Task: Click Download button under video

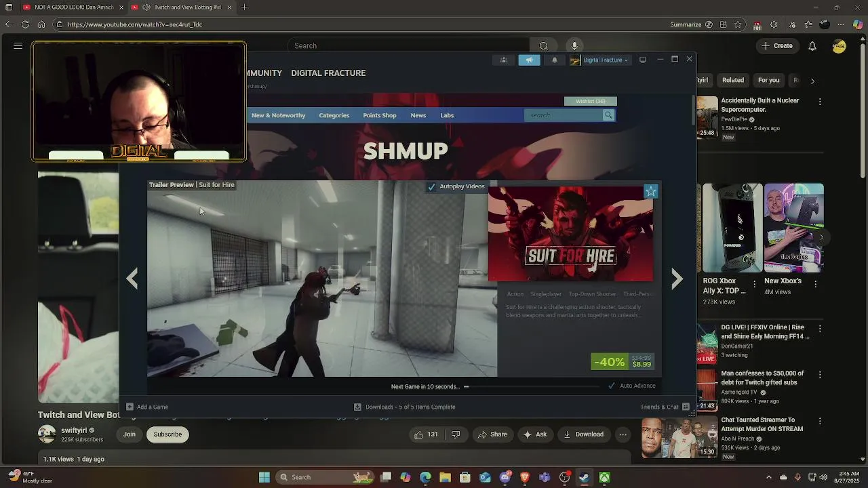Action: click(x=583, y=434)
